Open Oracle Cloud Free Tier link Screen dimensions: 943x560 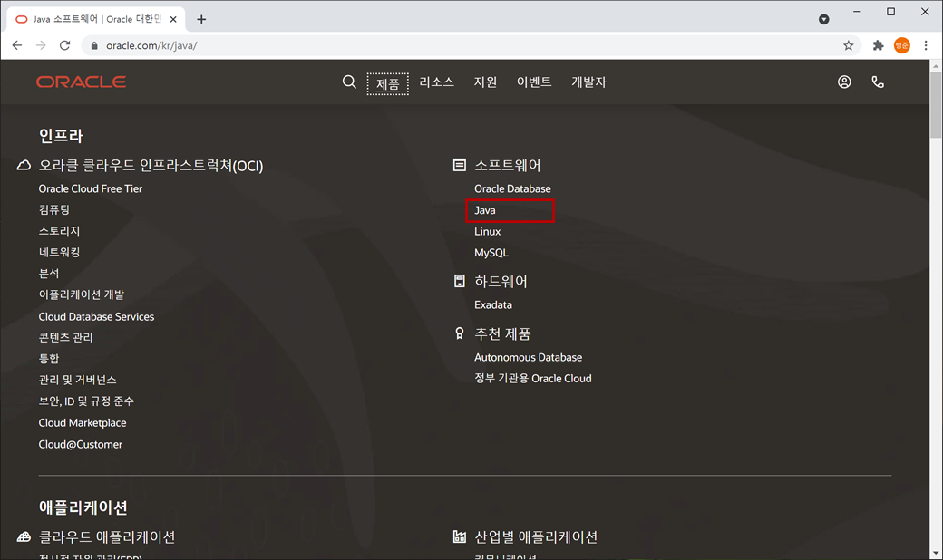click(90, 188)
